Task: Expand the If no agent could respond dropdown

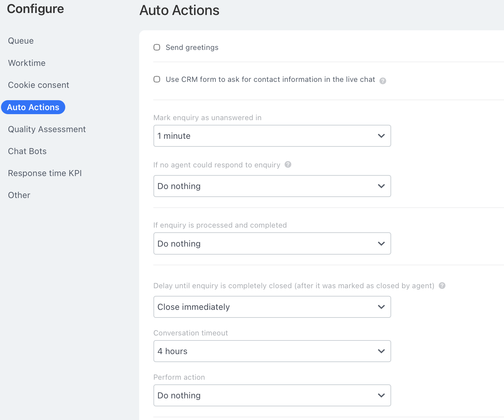Action: 272,186
